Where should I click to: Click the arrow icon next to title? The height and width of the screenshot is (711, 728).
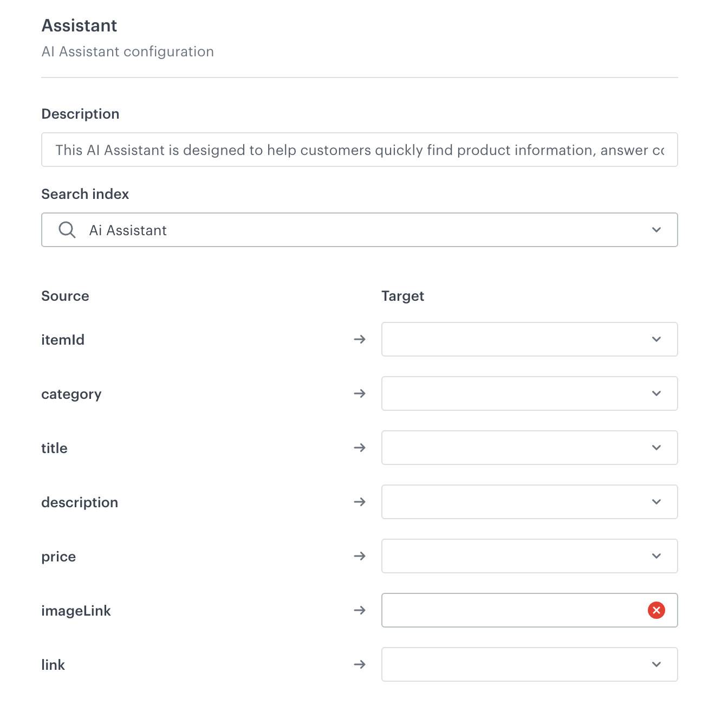click(360, 448)
